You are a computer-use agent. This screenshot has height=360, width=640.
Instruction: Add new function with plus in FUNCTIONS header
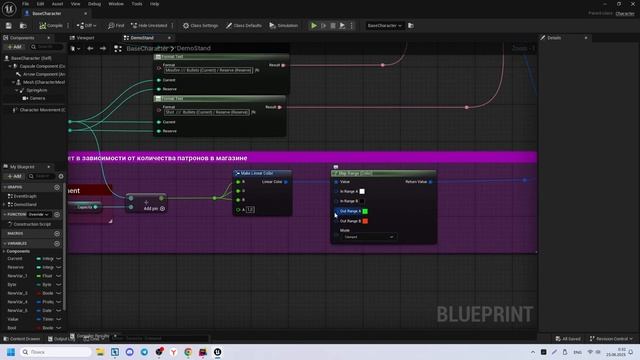click(57, 214)
